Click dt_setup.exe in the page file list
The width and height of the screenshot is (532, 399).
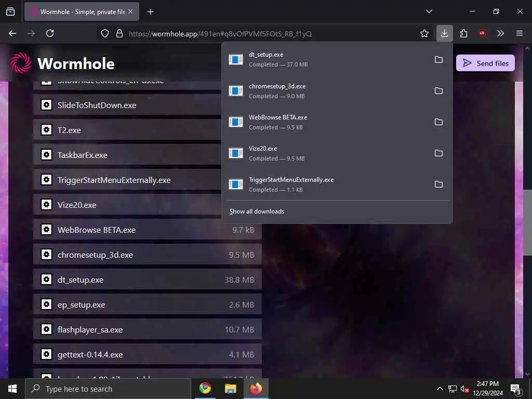coord(147,280)
